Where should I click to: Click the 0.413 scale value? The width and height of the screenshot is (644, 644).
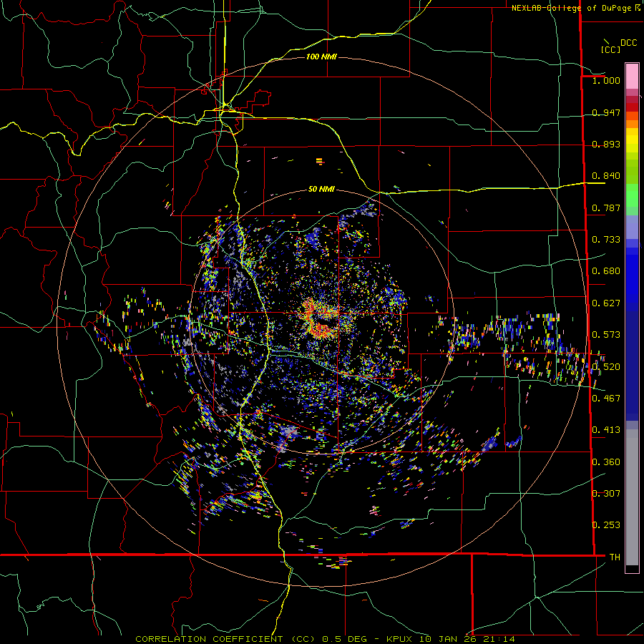coord(606,430)
